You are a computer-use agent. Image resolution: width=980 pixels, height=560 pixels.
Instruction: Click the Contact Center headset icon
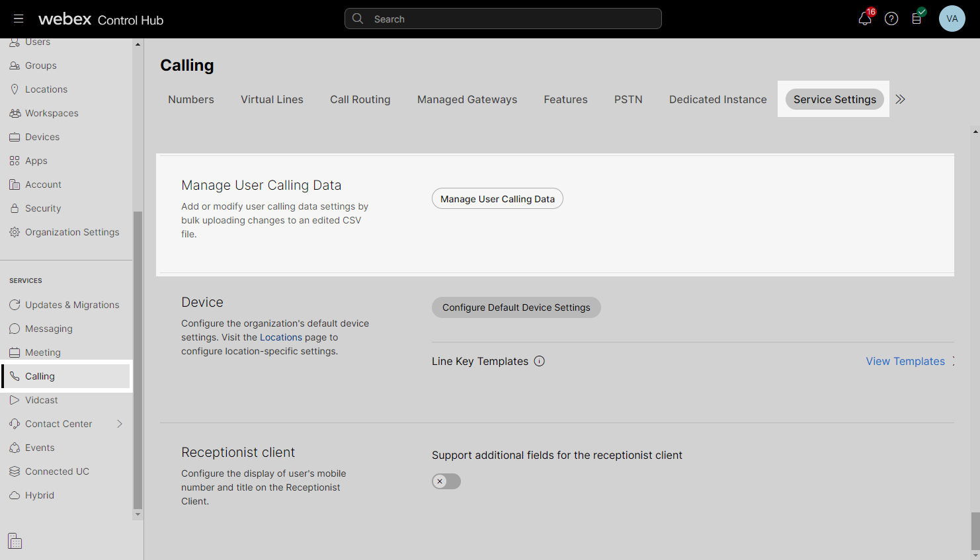point(15,424)
